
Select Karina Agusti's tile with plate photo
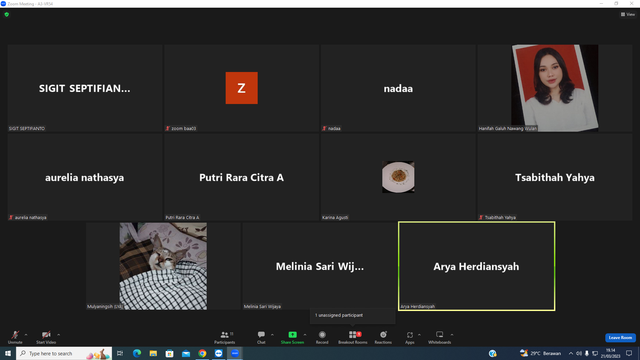point(398,177)
